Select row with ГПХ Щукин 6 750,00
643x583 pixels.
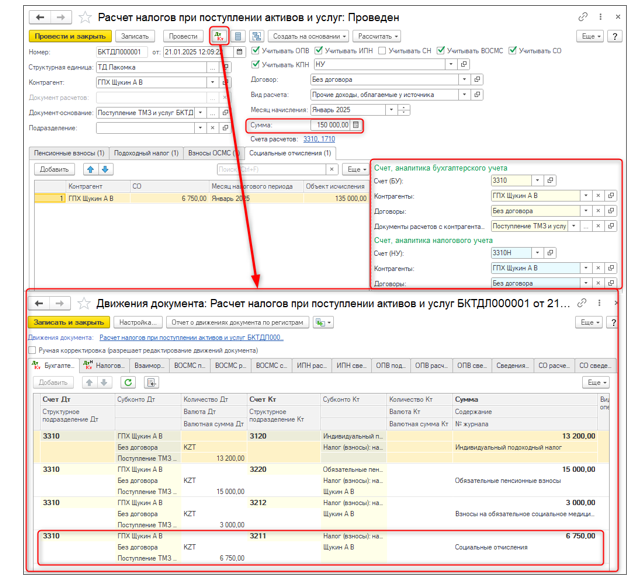[201, 198]
